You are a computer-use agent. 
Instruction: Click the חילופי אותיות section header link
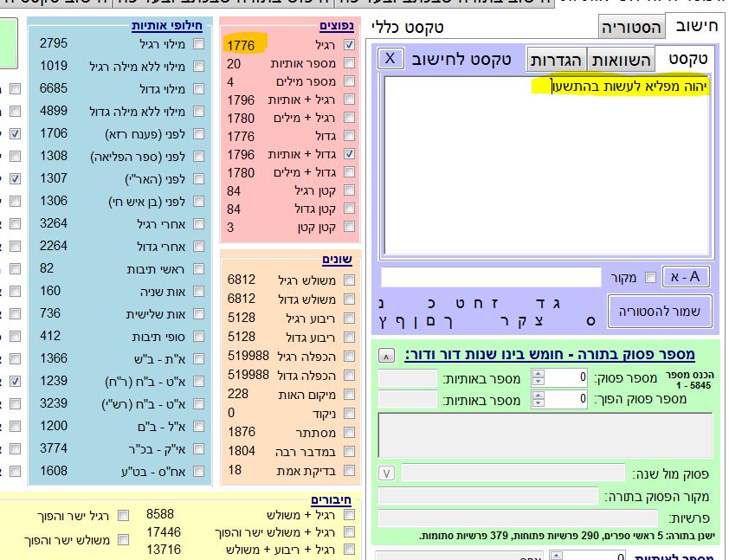point(168,25)
